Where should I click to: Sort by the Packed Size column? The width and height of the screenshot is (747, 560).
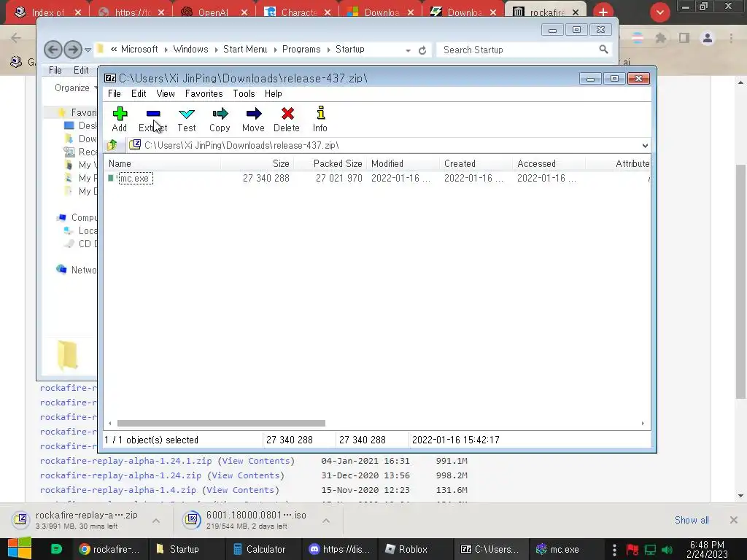(330, 163)
